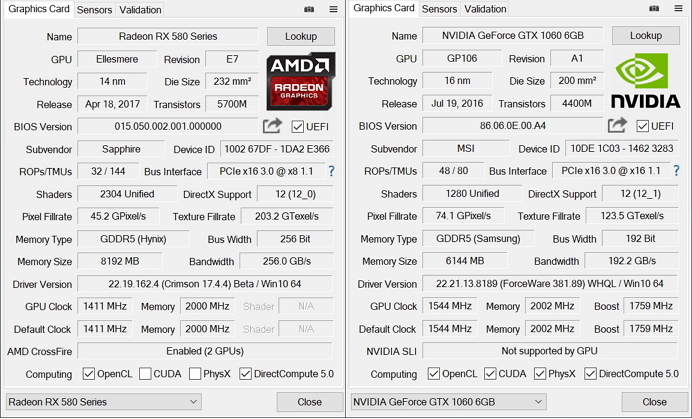Screen dimensions: 692x419
Task: Switch to Sensors tab in Radeon window
Action: [x=94, y=10]
